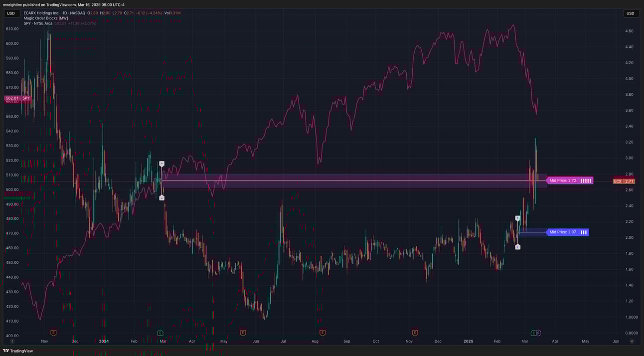This screenshot has width=644, height=356.
Task: Click the 610.00 label on left price axis
Action: [12, 29]
